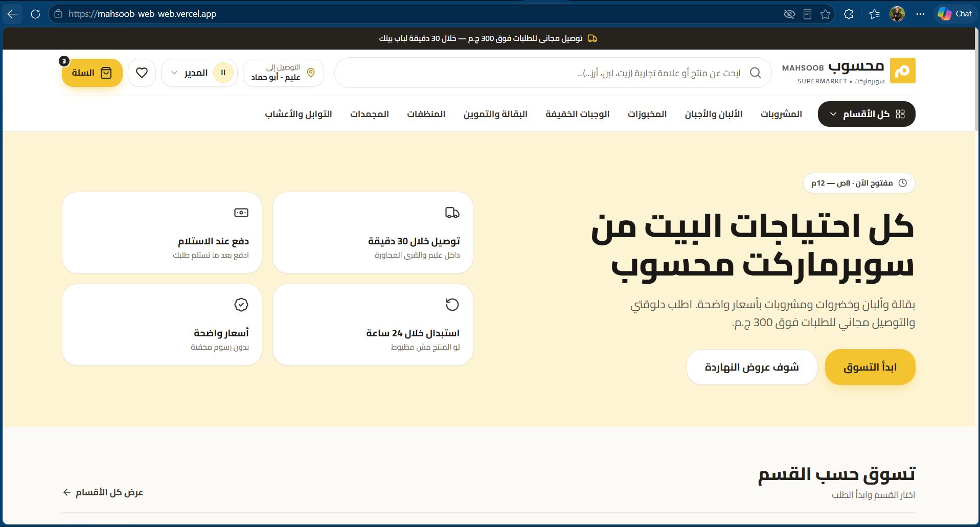Click the return icon in استبدال خلال 24 ساعة card
The height and width of the screenshot is (527, 980).
(452, 305)
